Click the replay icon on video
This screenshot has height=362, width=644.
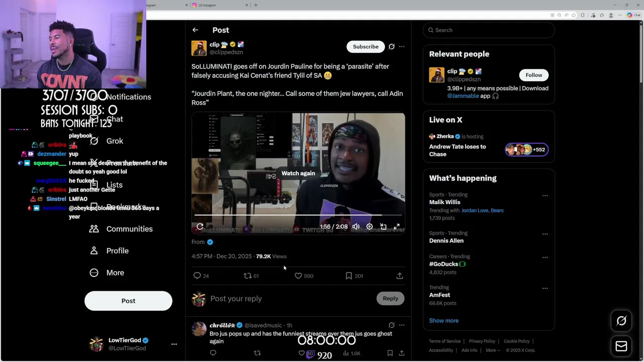pos(200,227)
